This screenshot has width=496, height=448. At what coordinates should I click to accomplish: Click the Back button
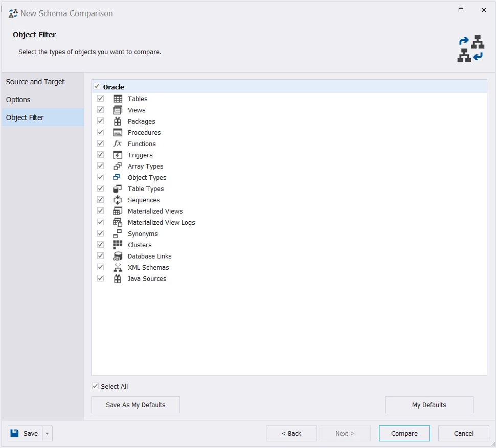tap(291, 434)
